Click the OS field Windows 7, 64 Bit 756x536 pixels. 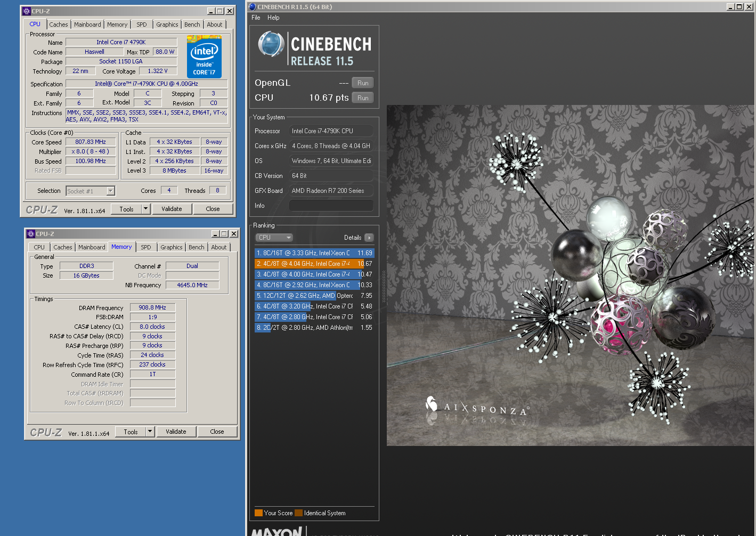pyautogui.click(x=331, y=161)
